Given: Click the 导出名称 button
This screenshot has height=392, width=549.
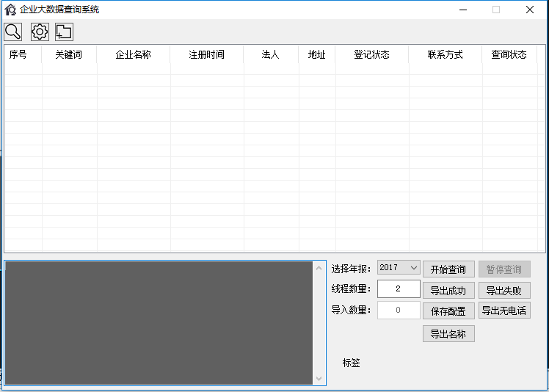Looking at the screenshot, I should click(448, 333).
